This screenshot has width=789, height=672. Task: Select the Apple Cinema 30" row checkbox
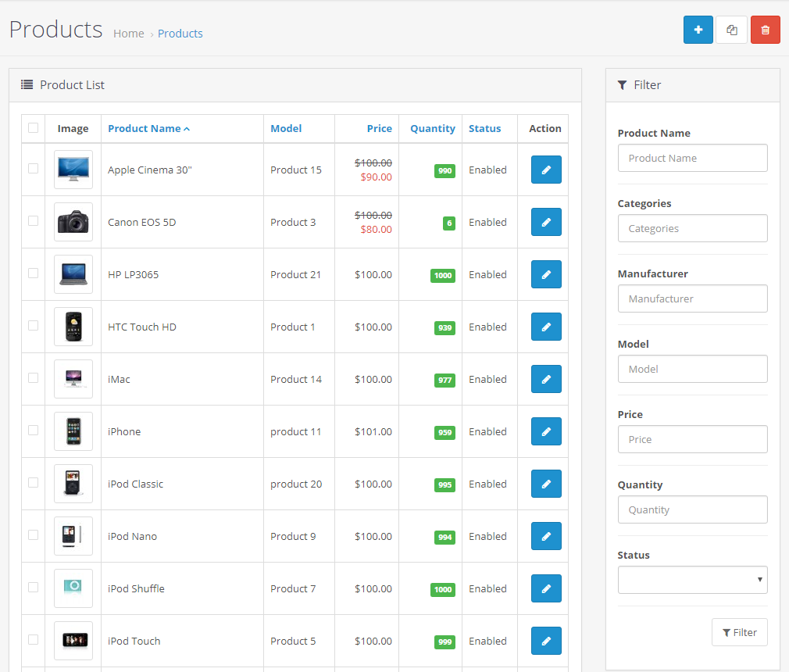pyautogui.click(x=34, y=169)
